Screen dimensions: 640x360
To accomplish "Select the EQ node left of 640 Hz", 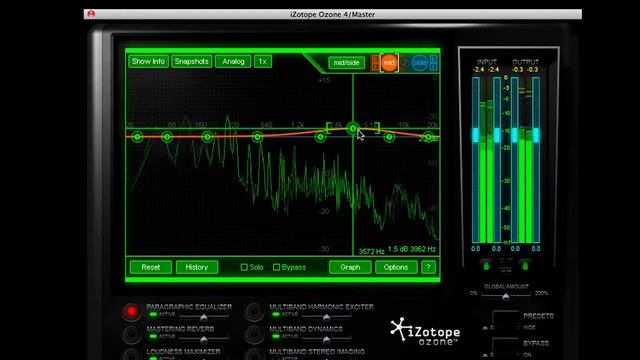I will point(257,137).
